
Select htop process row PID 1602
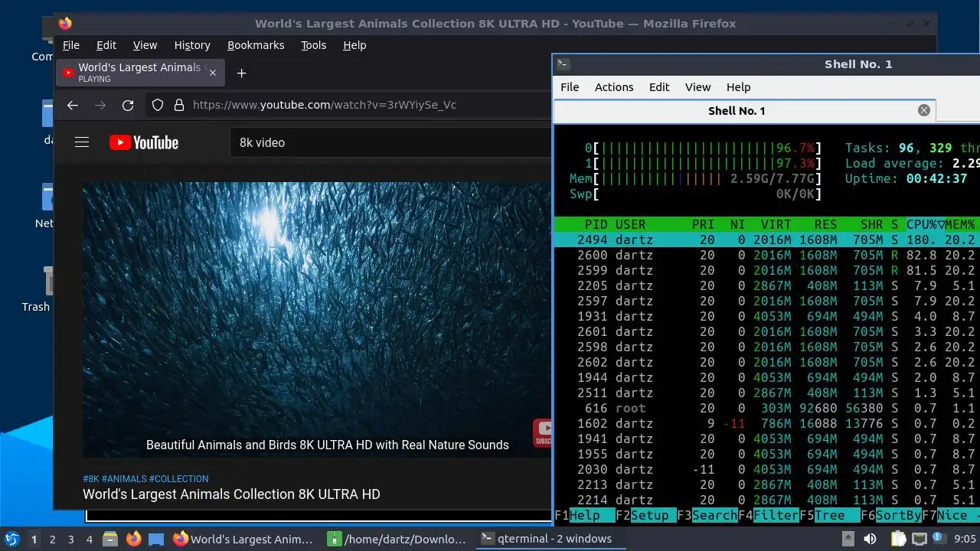[766, 423]
